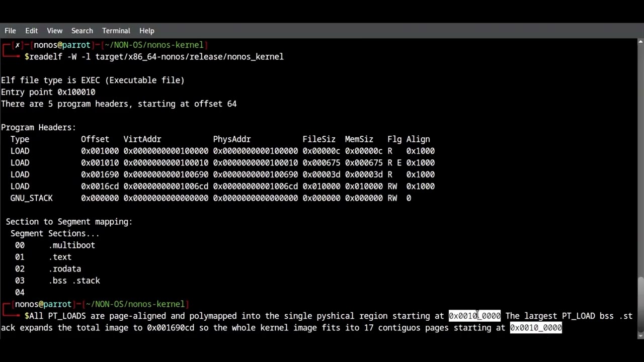This screenshot has height=362, width=644.
Task: Open the File menu
Action: point(10,31)
